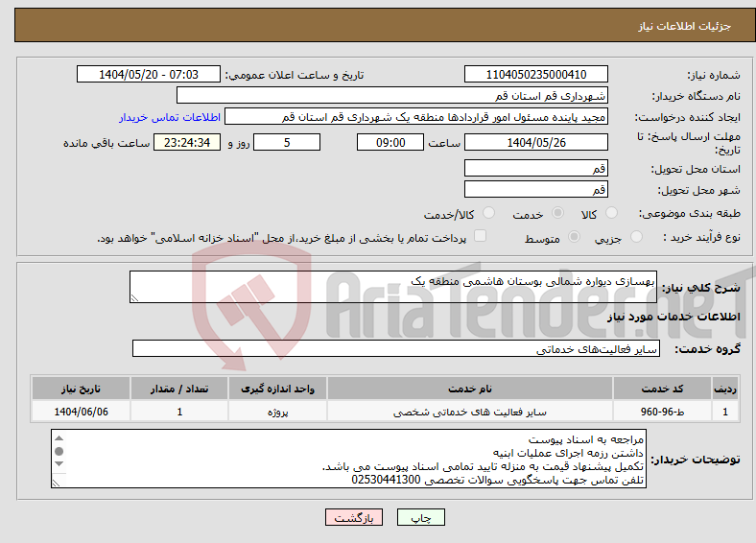
Task: Click the scroll up arrow in buyer notes
Action: (59, 437)
